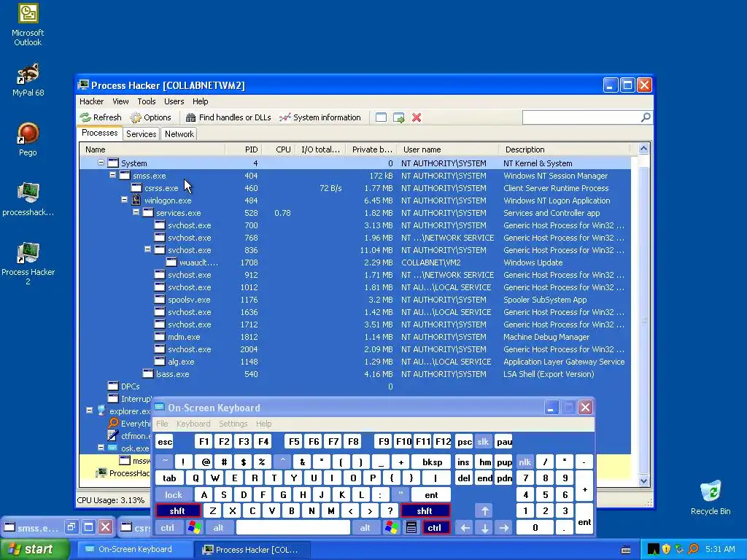Switch to the Services tab
The width and height of the screenshot is (747, 560).
[141, 134]
